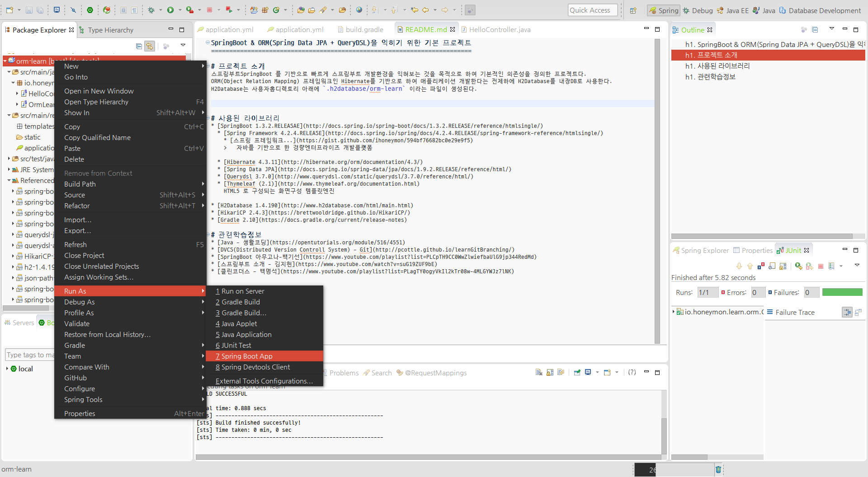868x477 pixels.
Task: Click Properties in context menu
Action: pos(130,413)
